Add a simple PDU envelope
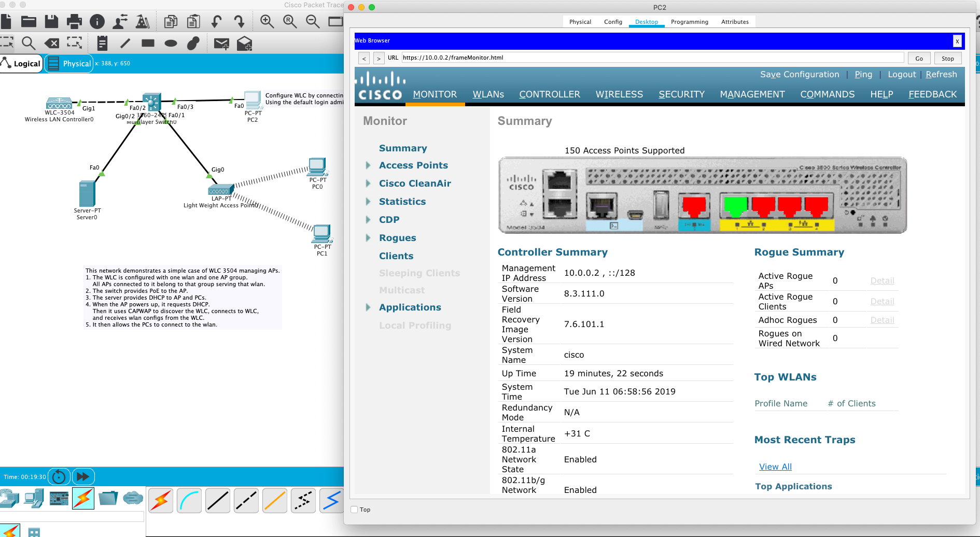This screenshot has width=980, height=537. click(221, 44)
